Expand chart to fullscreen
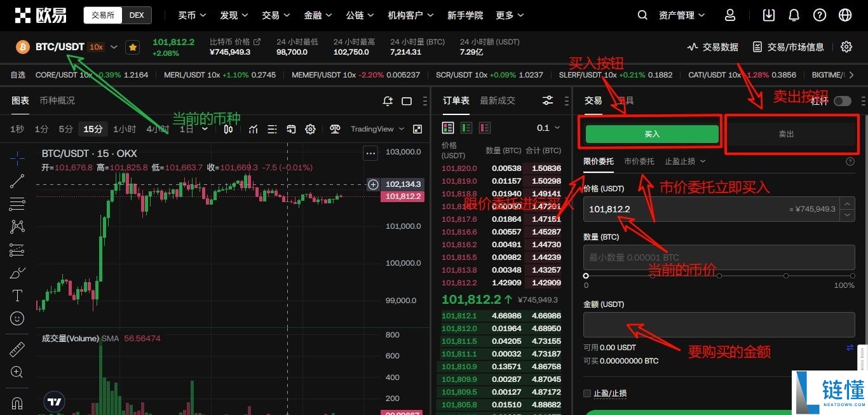 pyautogui.click(x=417, y=129)
